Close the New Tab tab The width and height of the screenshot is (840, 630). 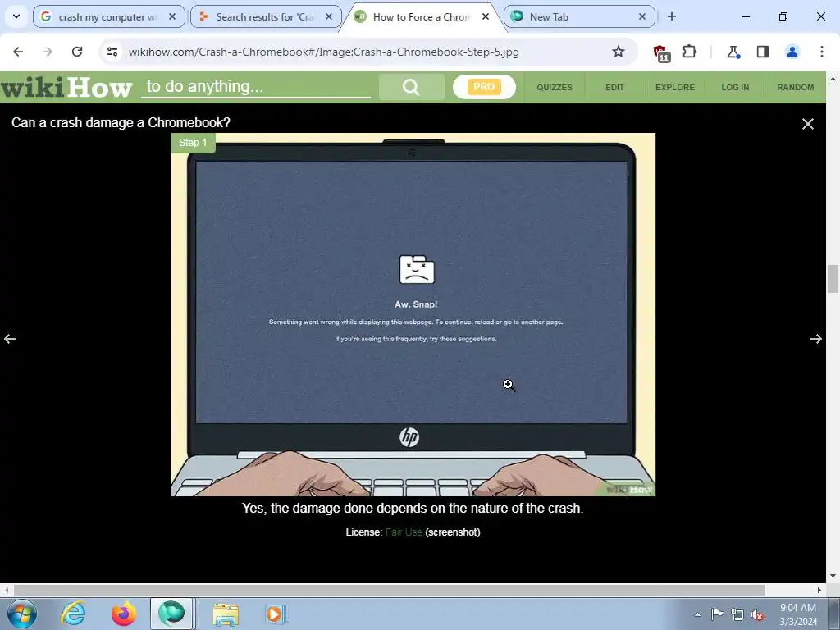click(x=642, y=16)
